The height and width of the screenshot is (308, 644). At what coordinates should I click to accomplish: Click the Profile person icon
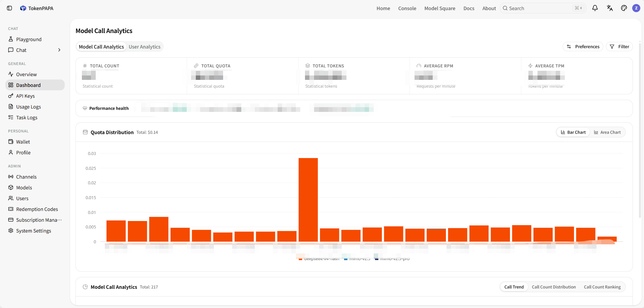click(x=11, y=152)
